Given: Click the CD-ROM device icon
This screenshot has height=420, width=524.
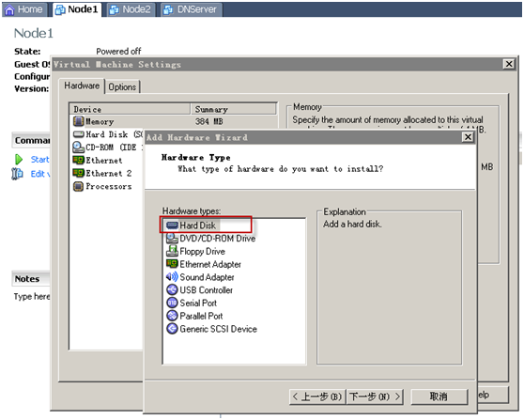Looking at the screenshot, I should coord(79,148).
